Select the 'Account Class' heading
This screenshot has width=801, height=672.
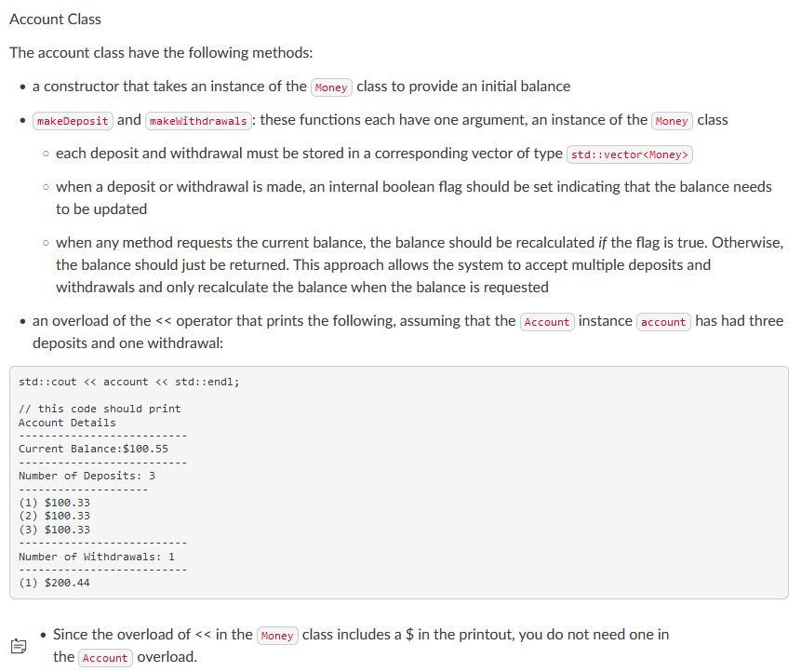[x=55, y=19]
